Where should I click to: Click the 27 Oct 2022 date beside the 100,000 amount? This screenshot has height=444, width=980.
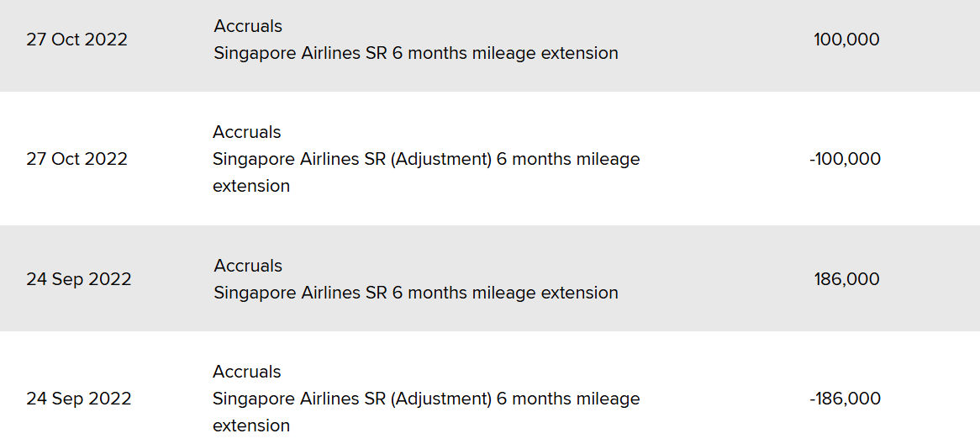tap(76, 40)
